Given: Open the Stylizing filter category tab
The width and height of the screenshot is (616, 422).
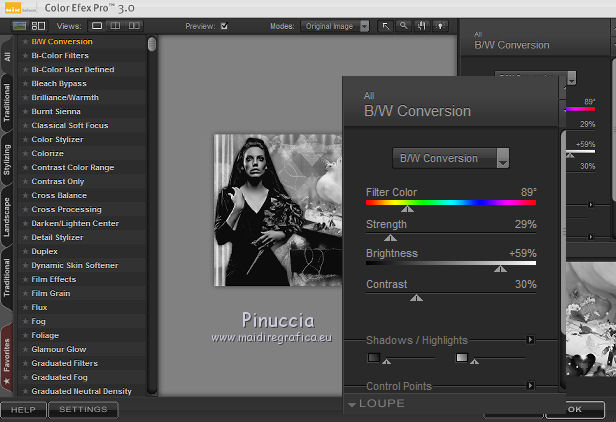Looking at the screenshot, I should pos(8,160).
